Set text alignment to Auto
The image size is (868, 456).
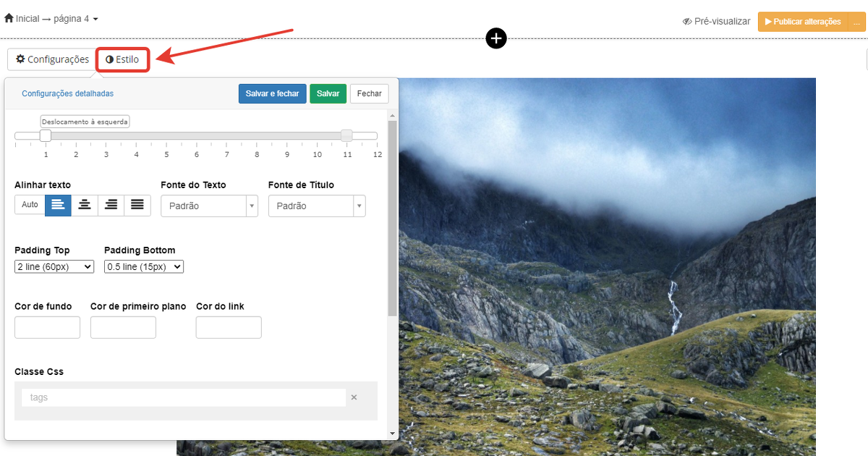(x=30, y=206)
